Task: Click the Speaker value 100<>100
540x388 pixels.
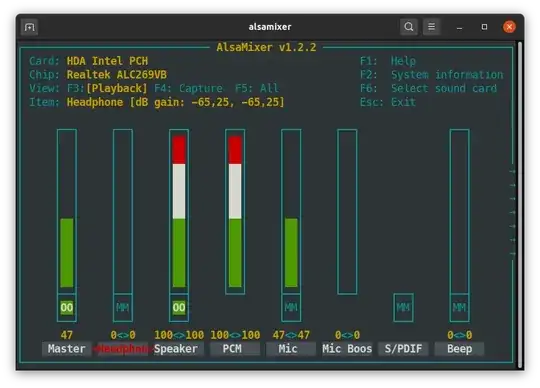Action: pos(179,335)
